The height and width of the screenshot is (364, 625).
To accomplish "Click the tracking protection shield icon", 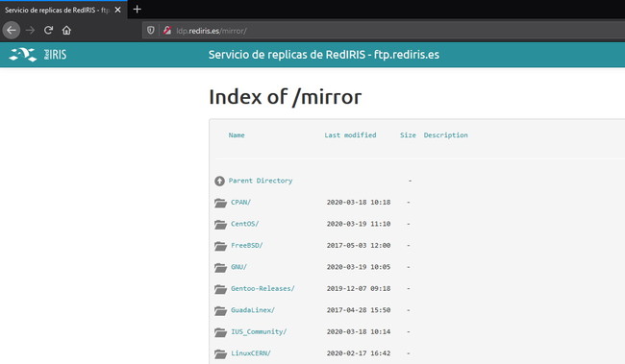I will pos(151,31).
